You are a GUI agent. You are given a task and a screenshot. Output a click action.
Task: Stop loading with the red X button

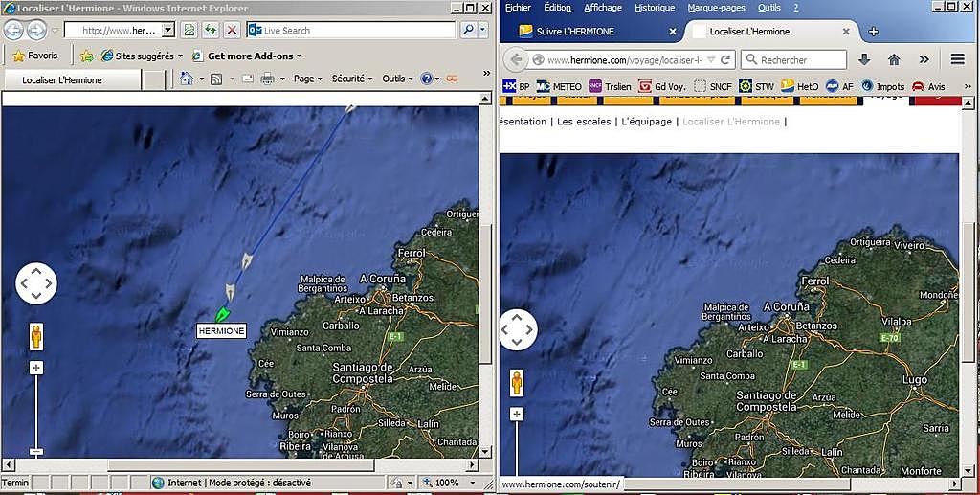[x=232, y=30]
